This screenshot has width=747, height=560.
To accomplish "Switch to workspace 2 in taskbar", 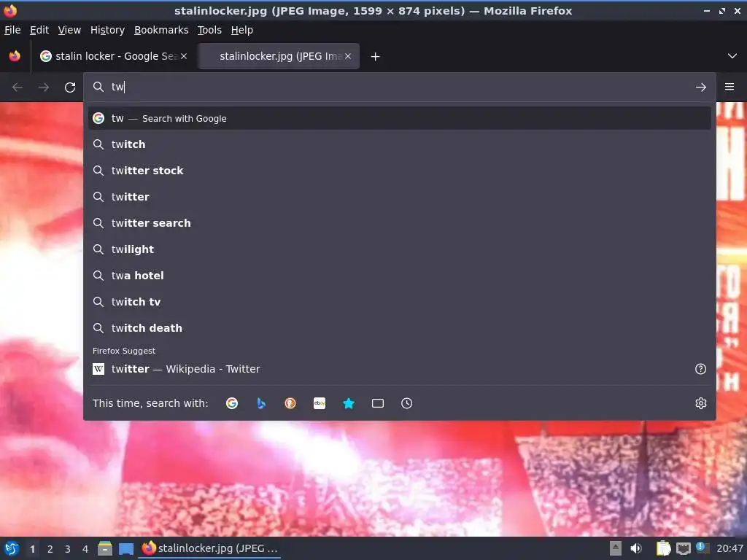I will 50,549.
